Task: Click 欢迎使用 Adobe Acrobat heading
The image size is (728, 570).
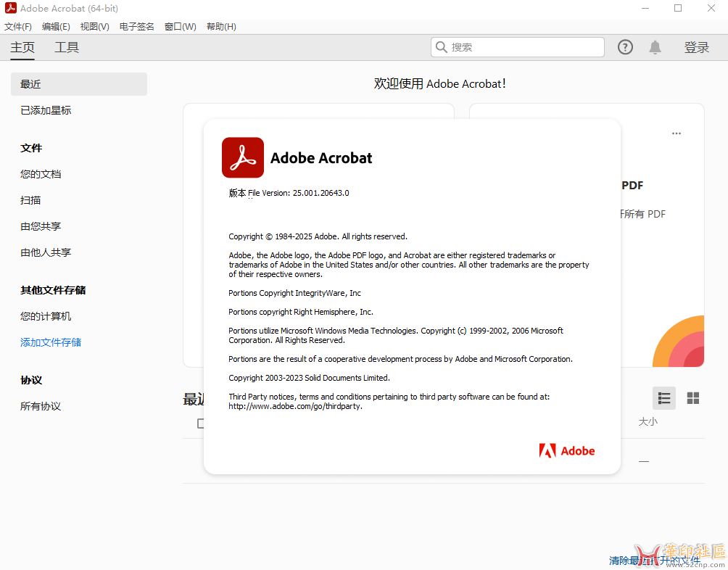Action: (439, 83)
